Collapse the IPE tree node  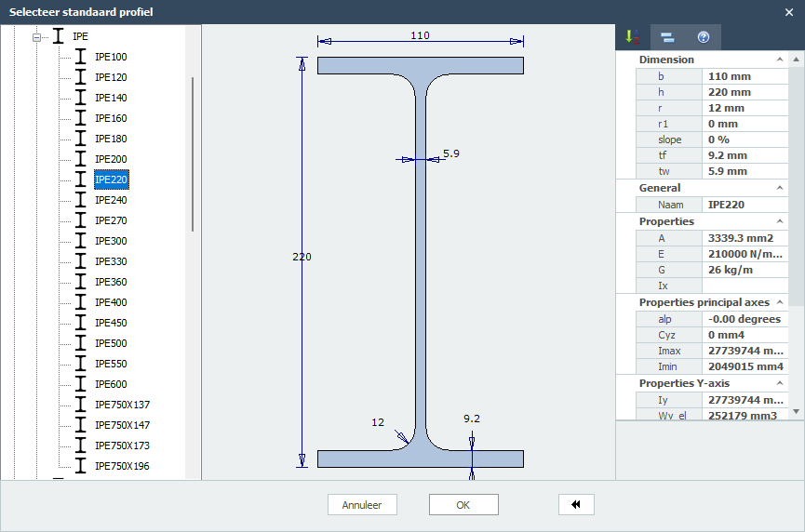pos(38,37)
